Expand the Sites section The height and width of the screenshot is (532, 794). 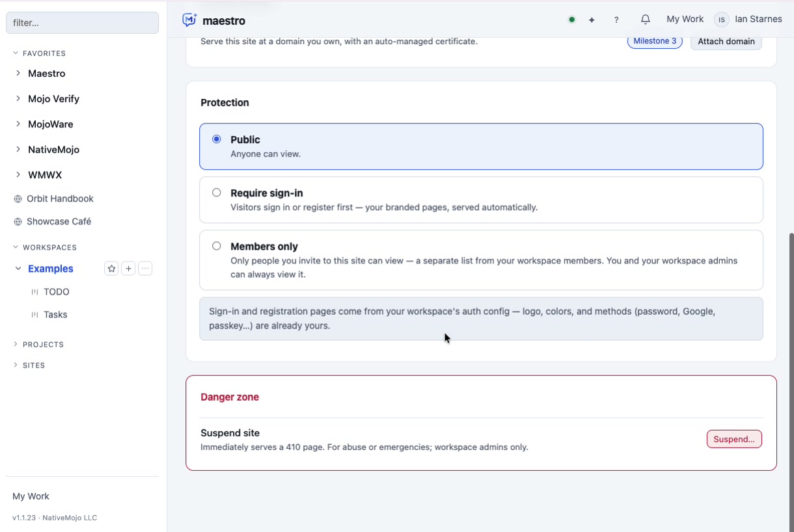[16, 365]
